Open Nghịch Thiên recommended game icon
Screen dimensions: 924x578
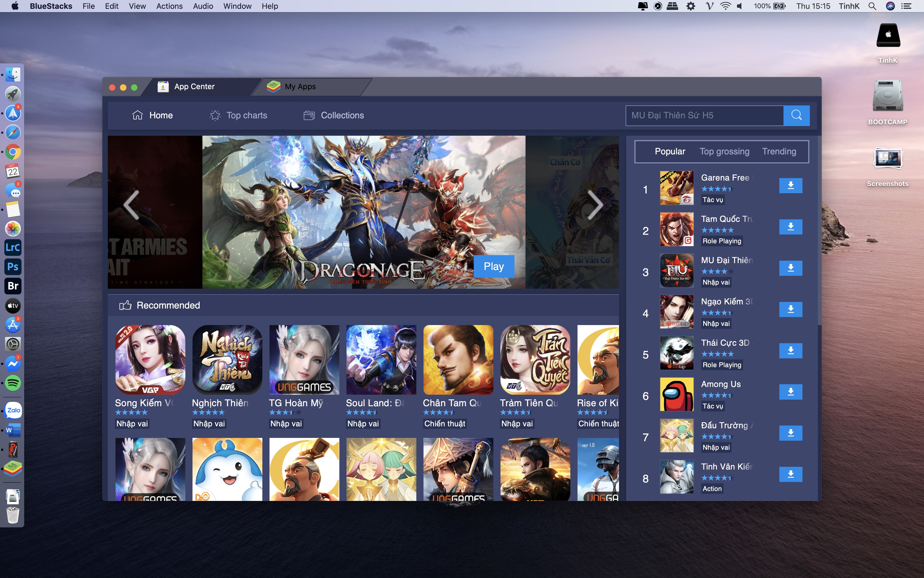pos(227,360)
